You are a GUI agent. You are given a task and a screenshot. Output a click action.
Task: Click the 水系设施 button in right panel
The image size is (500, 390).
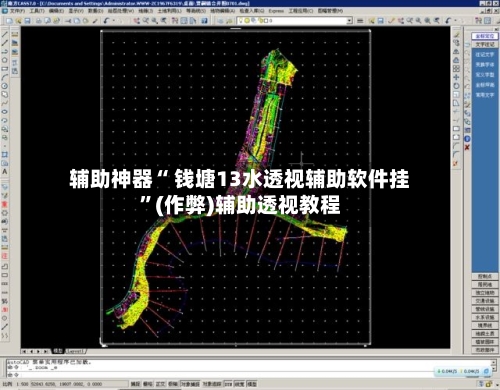click(x=485, y=317)
